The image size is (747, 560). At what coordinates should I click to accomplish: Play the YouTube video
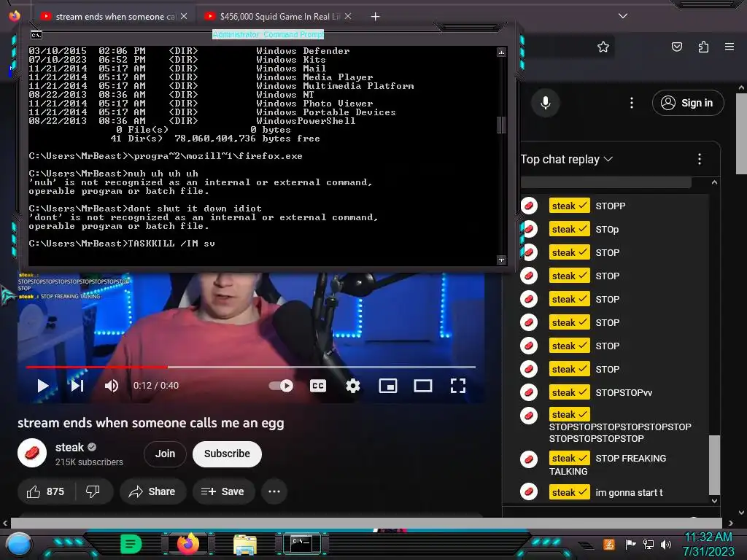43,386
